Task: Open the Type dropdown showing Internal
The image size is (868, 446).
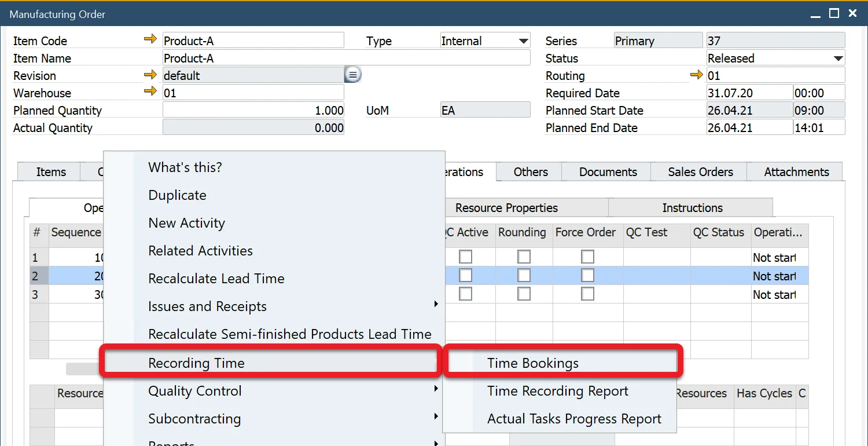Action: pyautogui.click(x=523, y=41)
